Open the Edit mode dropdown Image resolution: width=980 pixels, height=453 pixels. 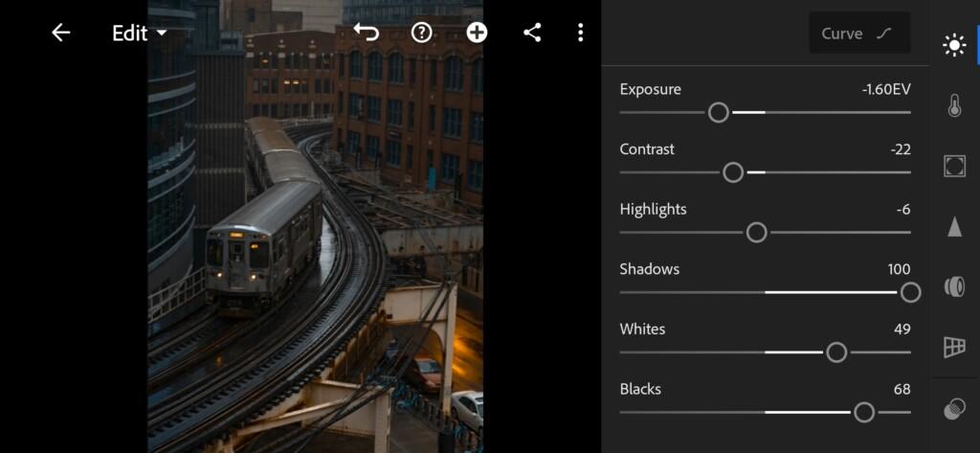click(x=140, y=34)
